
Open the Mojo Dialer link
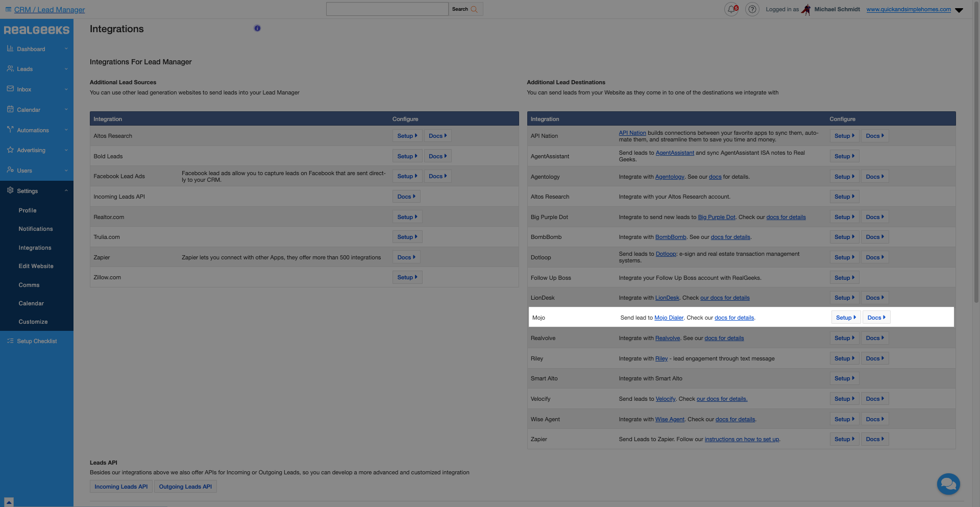669,318
